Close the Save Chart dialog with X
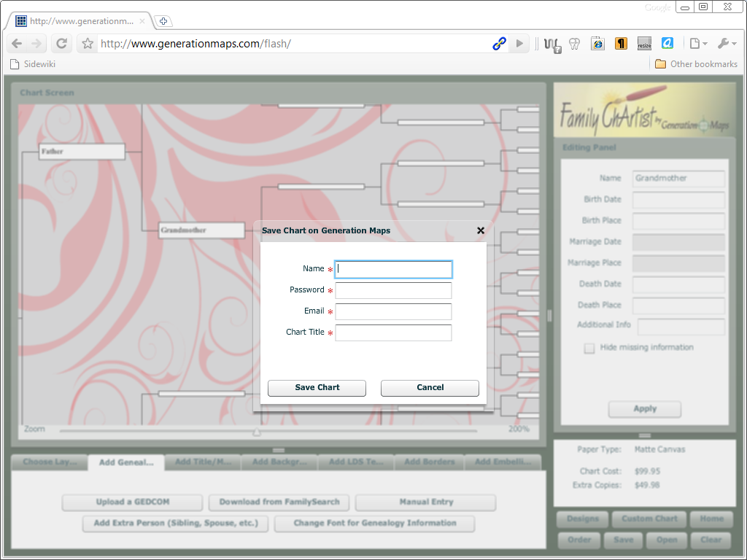This screenshot has width=747, height=560. coord(480,230)
